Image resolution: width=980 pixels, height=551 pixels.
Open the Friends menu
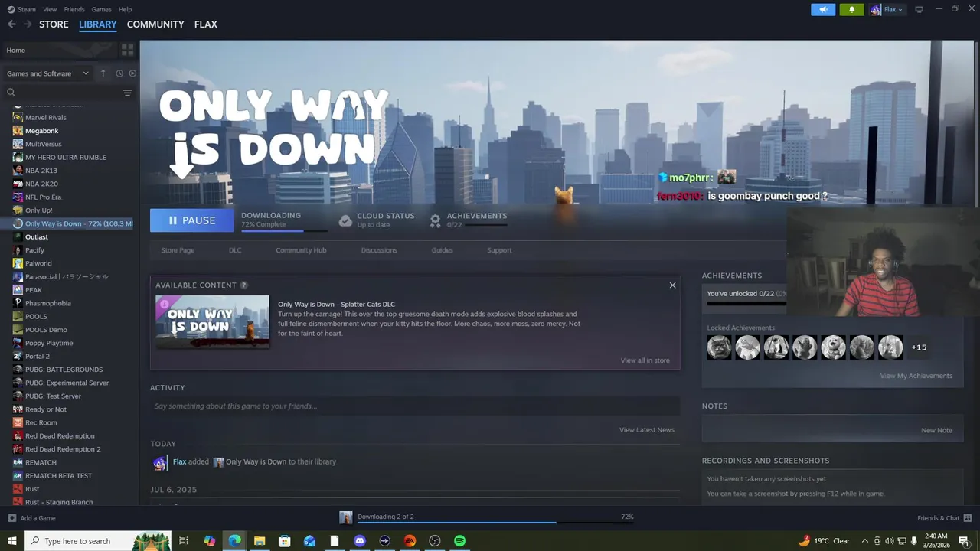tap(74, 9)
